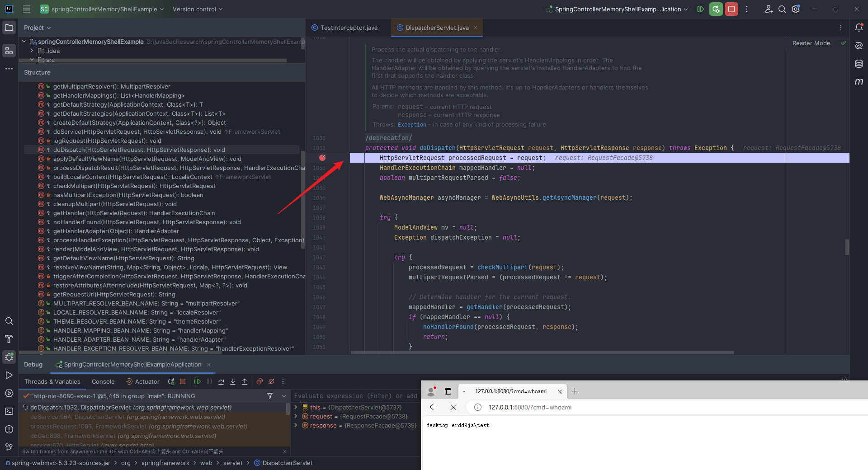868x470 pixels.
Task: Go back in the browser window
Action: [x=433, y=407]
